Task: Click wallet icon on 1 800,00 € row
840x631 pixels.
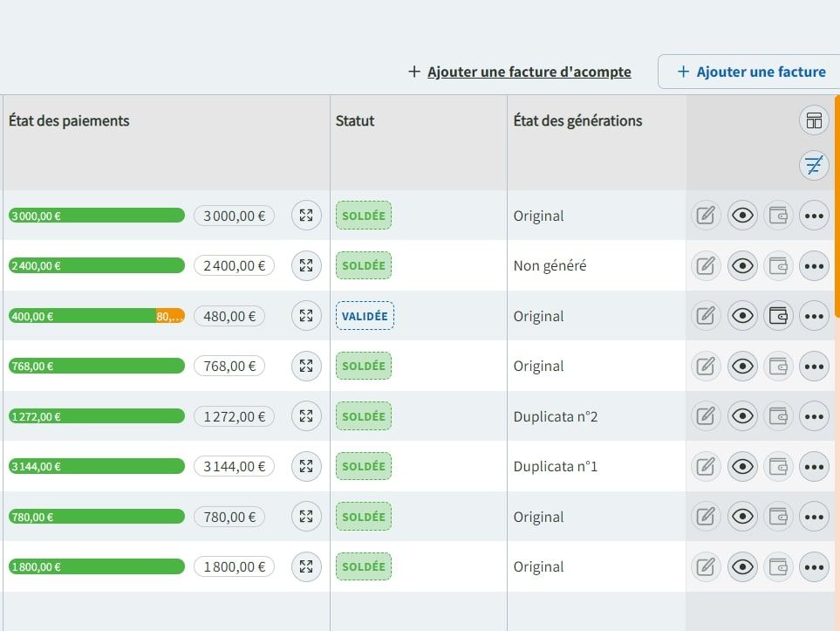Action: point(778,566)
